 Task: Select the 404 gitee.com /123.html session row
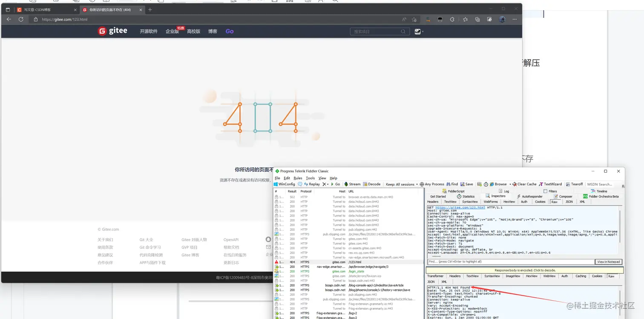349,262
